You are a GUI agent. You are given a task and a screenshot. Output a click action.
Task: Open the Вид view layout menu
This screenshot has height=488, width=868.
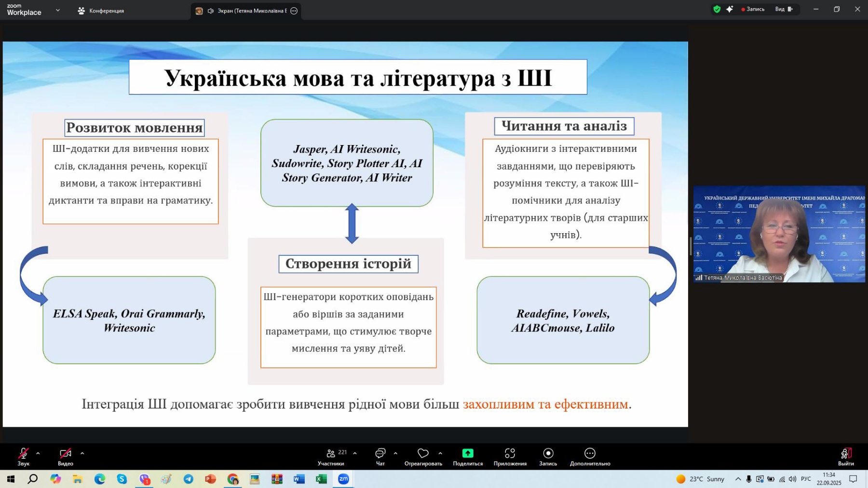click(784, 9)
